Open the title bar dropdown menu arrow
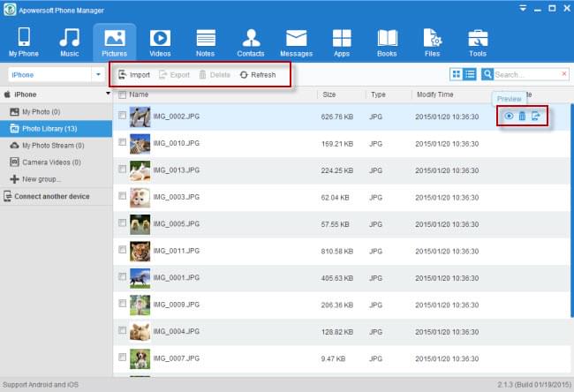The height and width of the screenshot is (392, 574). pyautogui.click(x=523, y=8)
